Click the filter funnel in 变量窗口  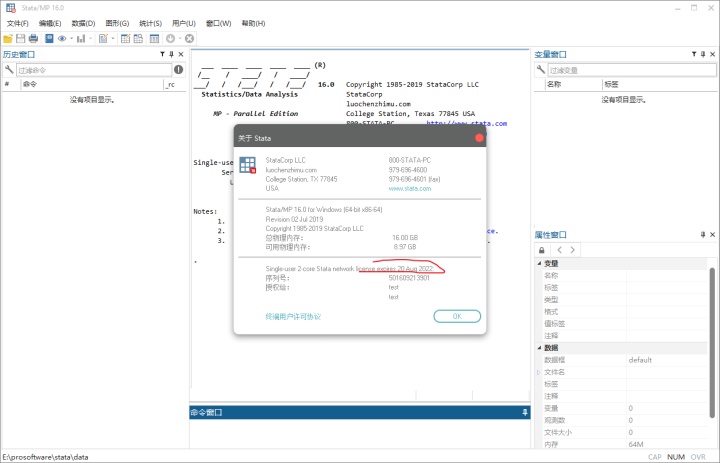tap(694, 54)
